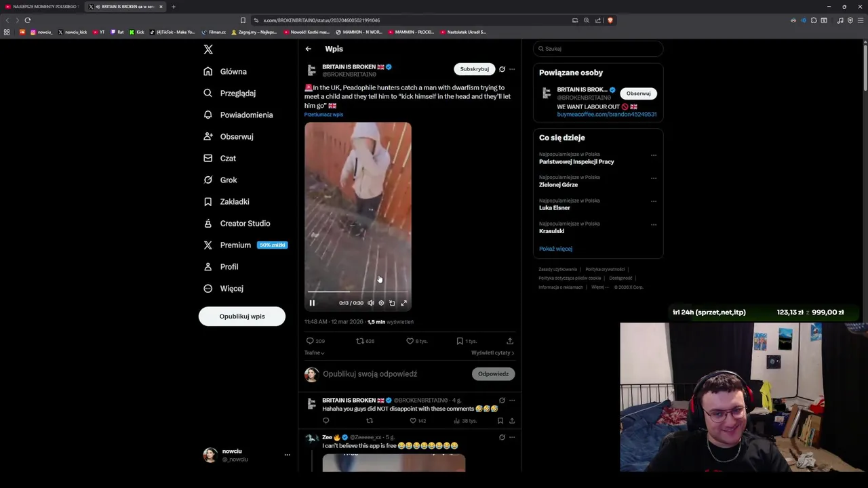
Task: Enter video fullscreen mode
Action: [403, 303]
